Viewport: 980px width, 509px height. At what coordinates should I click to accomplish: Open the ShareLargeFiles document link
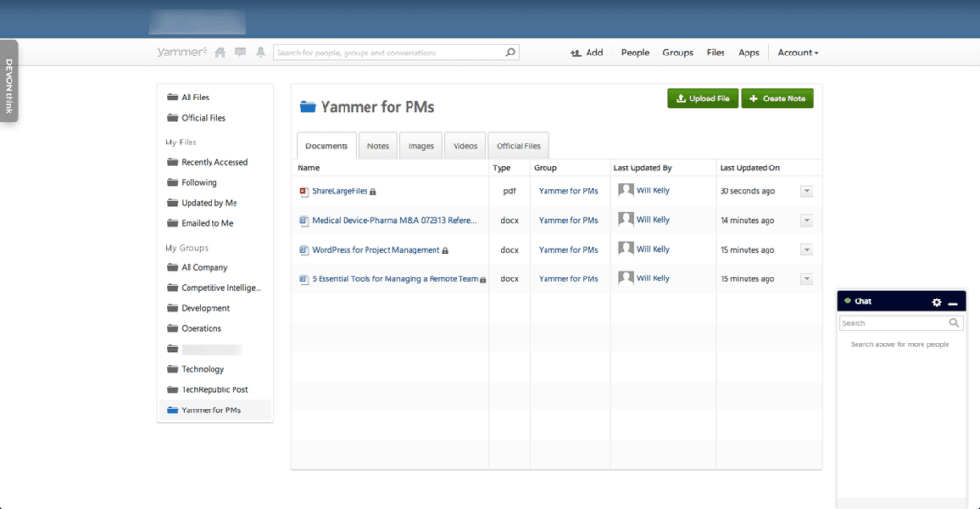pos(340,191)
